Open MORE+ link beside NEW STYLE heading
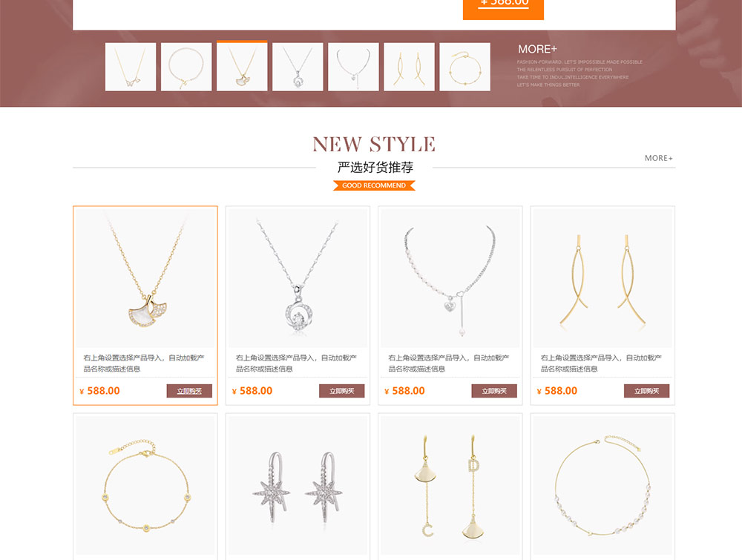This screenshot has width=742, height=560. [x=658, y=158]
